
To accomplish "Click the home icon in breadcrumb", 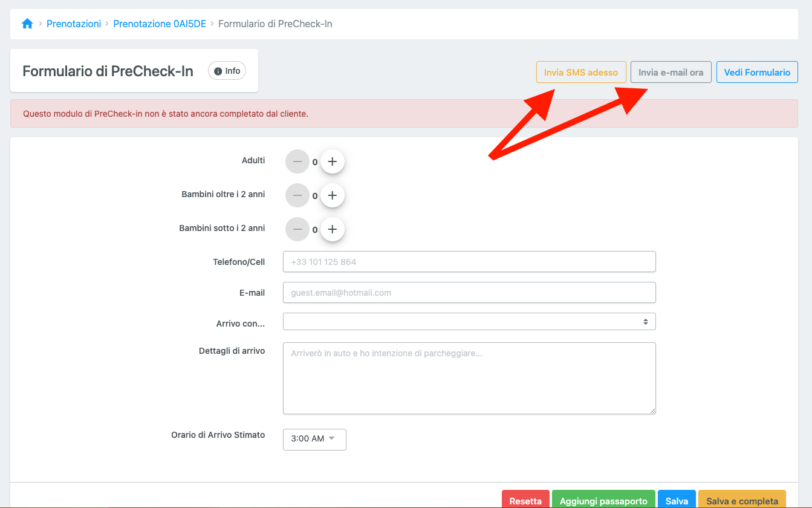I will [27, 24].
